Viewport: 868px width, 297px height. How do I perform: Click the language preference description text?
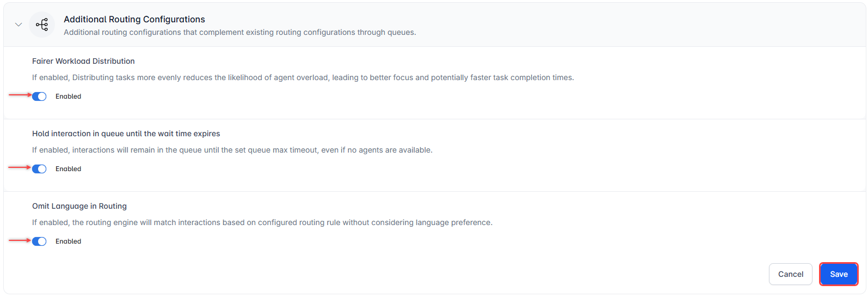point(262,222)
